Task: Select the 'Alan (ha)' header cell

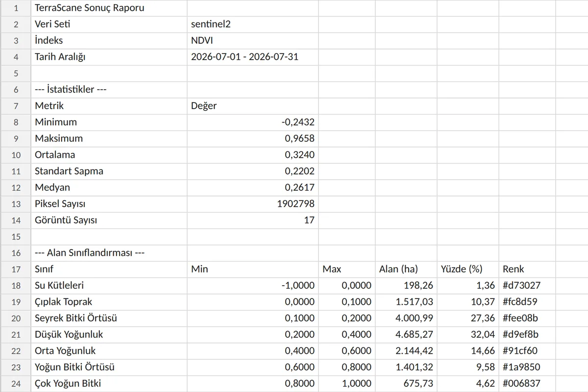Action: (406, 269)
